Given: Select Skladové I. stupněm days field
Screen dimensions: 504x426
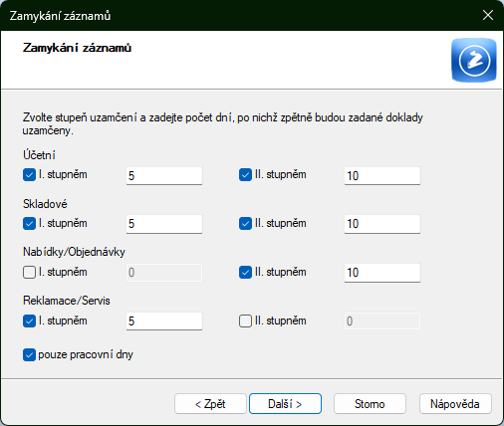Looking at the screenshot, I should coord(164,224).
